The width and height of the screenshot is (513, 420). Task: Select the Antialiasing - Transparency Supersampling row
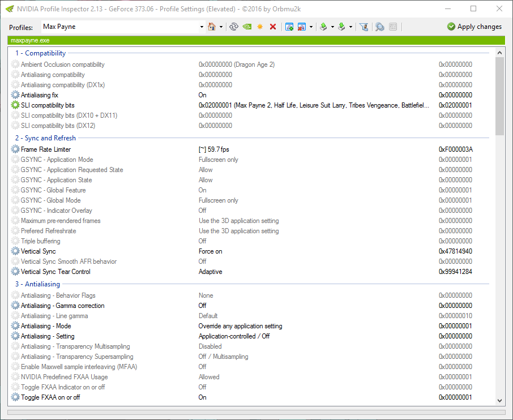coord(250,357)
